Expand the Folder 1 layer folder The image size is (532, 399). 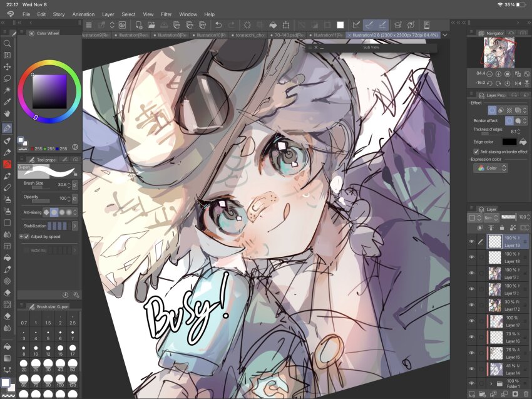[x=491, y=384]
